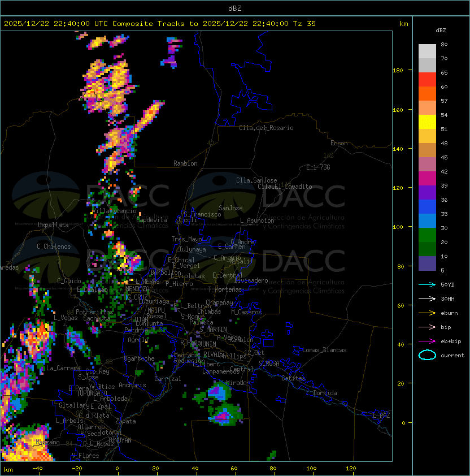Select the red 65-60 dBZ legend swatch

tap(427, 79)
